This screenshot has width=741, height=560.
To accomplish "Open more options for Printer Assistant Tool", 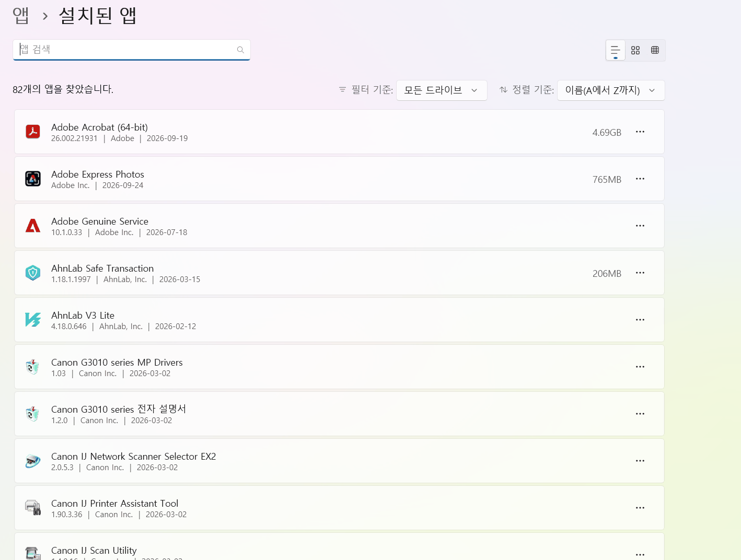I will click(640, 508).
